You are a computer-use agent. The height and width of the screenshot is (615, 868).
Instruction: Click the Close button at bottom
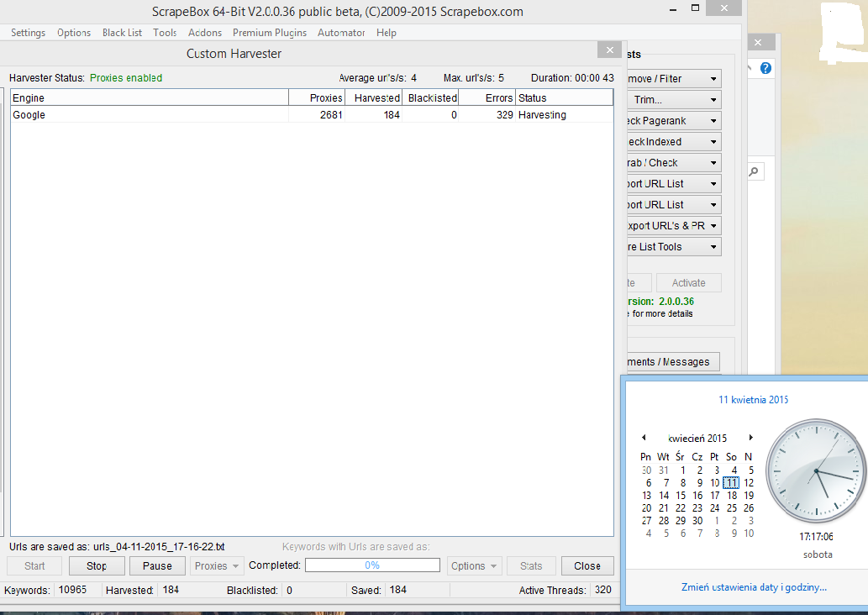click(x=587, y=565)
